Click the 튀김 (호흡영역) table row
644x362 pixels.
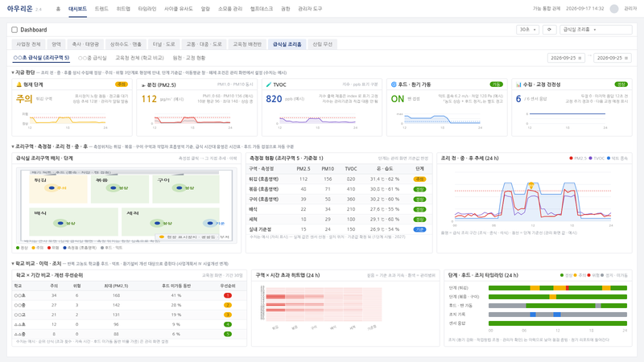pos(338,179)
